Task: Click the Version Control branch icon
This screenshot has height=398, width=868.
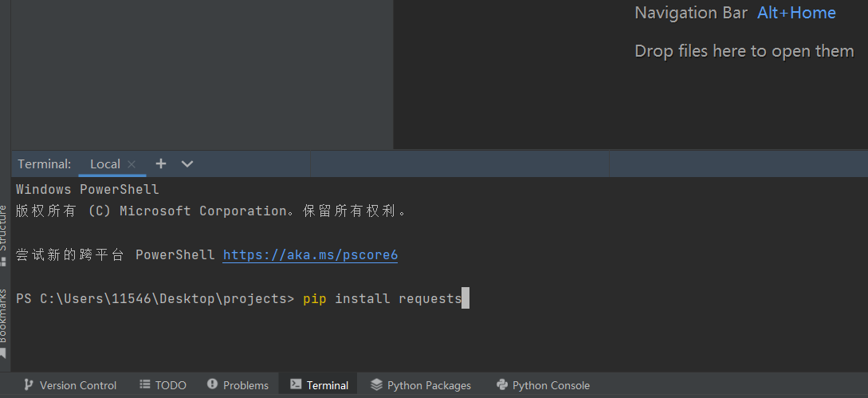Action: pyautogui.click(x=28, y=384)
